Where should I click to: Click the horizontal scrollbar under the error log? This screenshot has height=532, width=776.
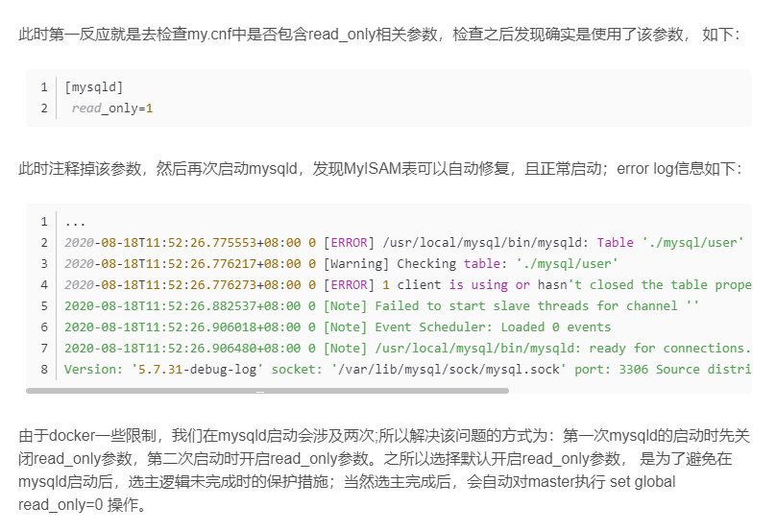tap(267, 391)
